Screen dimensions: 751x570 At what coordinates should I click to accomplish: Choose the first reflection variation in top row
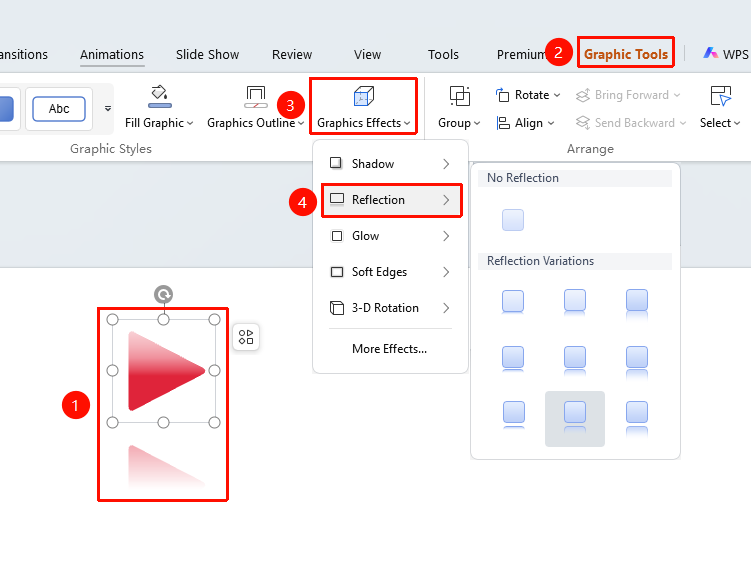(512, 302)
